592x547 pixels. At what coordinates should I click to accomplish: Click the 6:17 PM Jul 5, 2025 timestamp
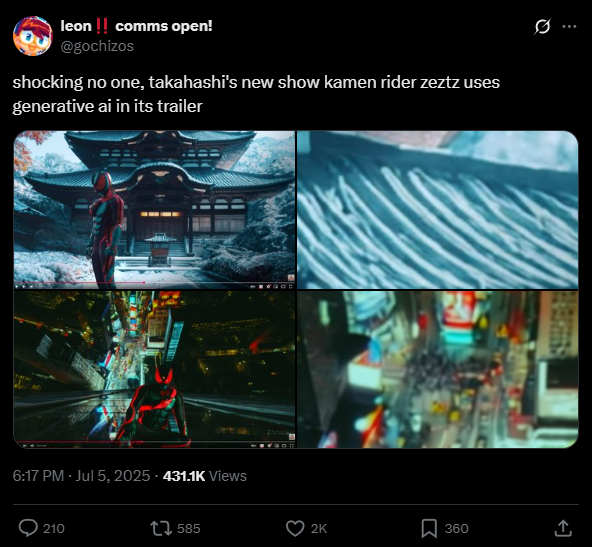click(x=82, y=476)
